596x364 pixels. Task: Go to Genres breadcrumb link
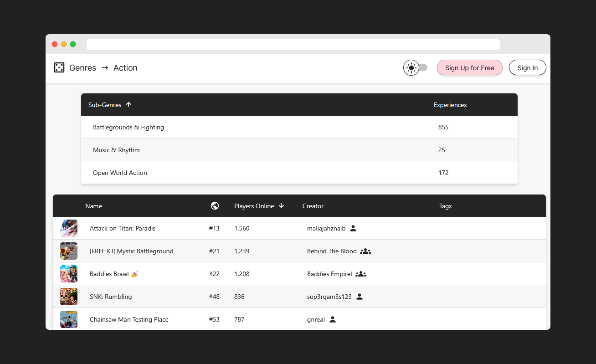click(x=83, y=68)
